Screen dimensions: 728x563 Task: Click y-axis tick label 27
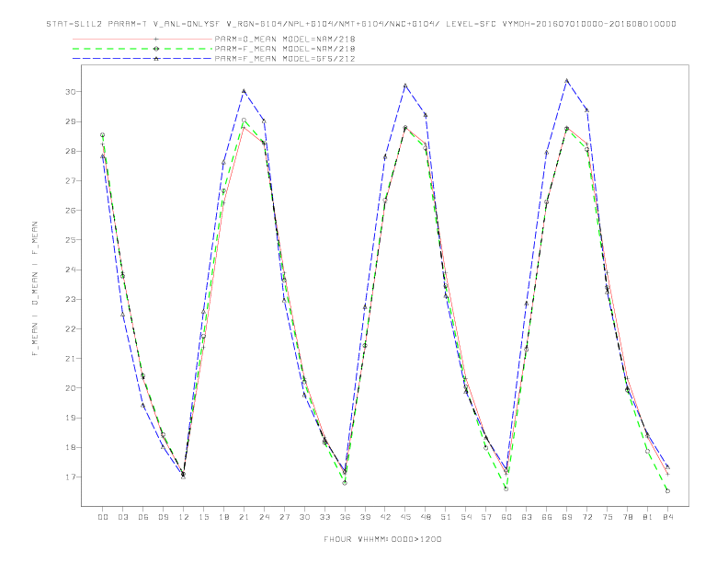click(71, 180)
